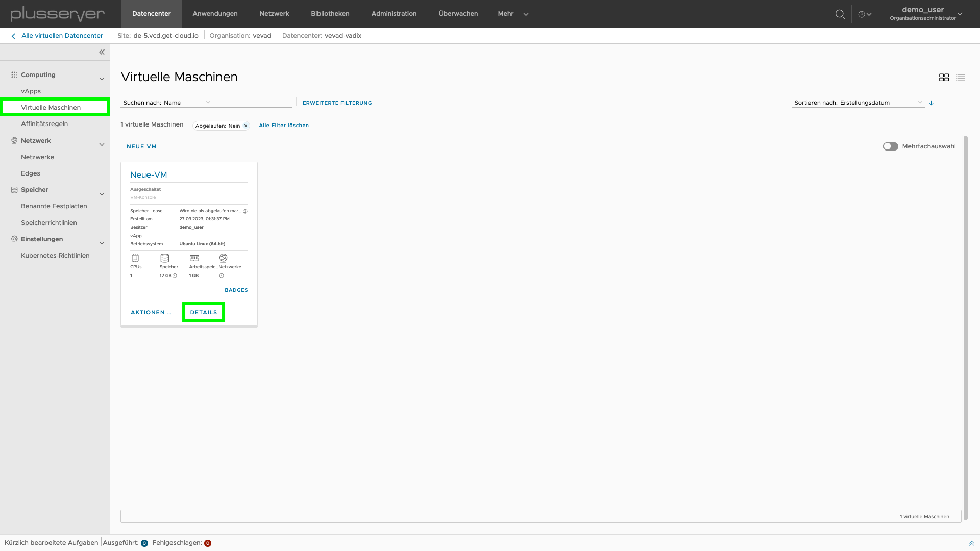The width and height of the screenshot is (980, 551).
Task: Click the Speicher disk icon on VM card
Action: (165, 258)
